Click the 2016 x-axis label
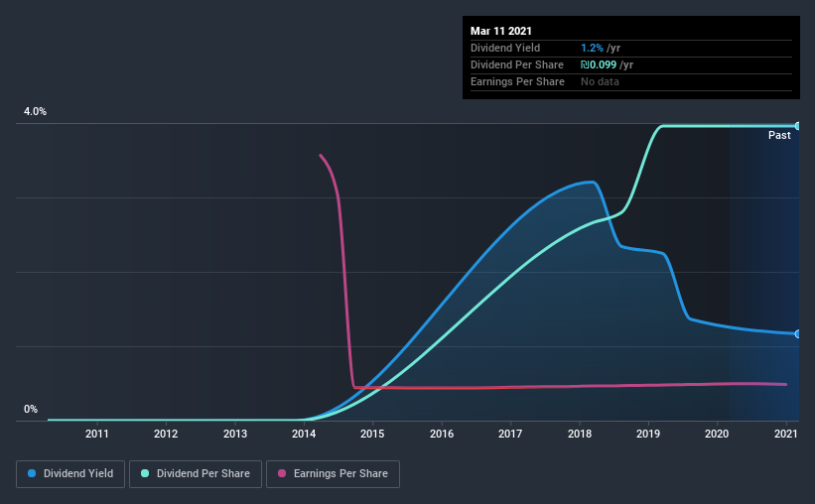This screenshot has width=815, height=504. pos(442,434)
